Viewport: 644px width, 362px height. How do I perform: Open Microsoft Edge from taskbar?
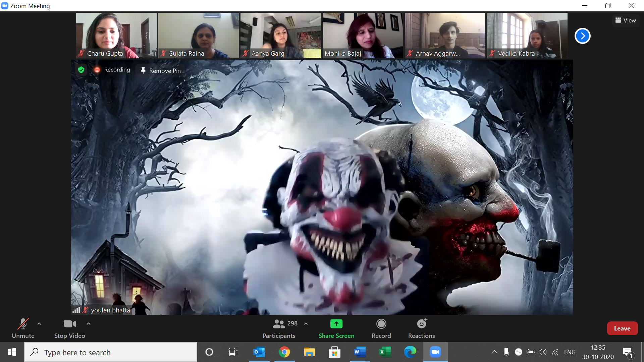(410, 352)
